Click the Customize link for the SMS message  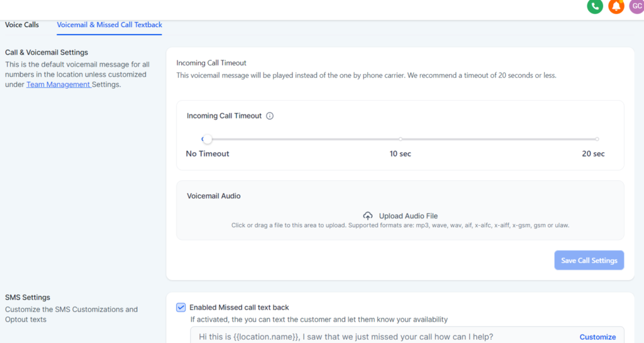[597, 337]
